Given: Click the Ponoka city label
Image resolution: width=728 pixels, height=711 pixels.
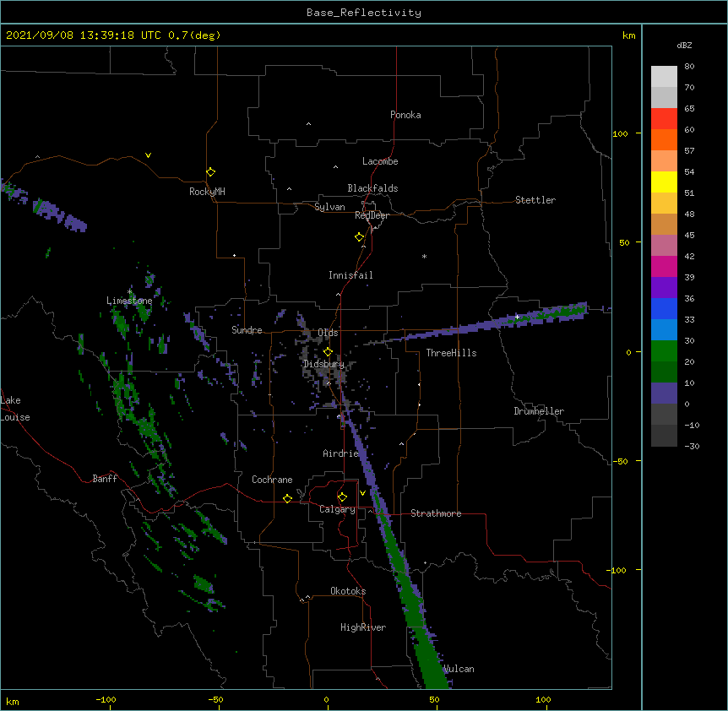Looking at the screenshot, I should pos(405,115).
